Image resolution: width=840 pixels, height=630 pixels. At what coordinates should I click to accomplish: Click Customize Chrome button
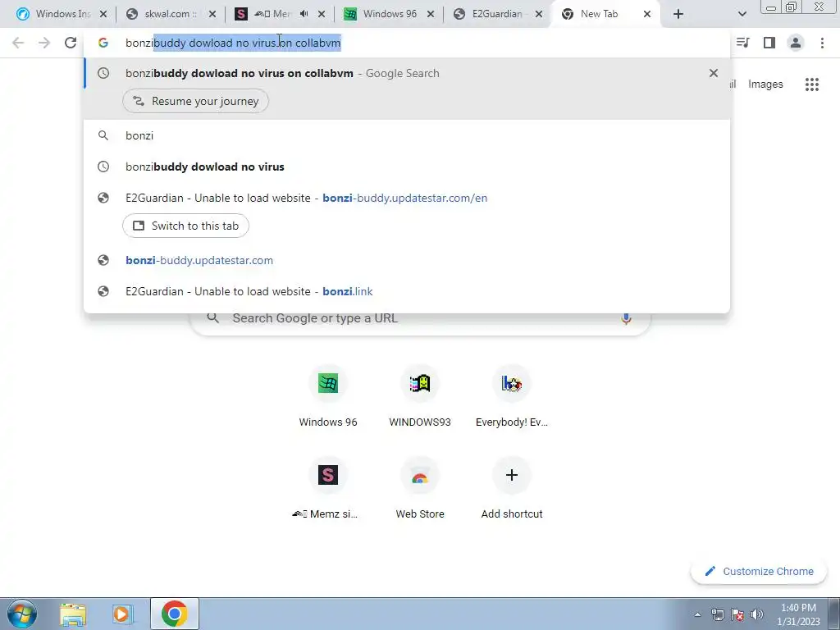click(758, 571)
